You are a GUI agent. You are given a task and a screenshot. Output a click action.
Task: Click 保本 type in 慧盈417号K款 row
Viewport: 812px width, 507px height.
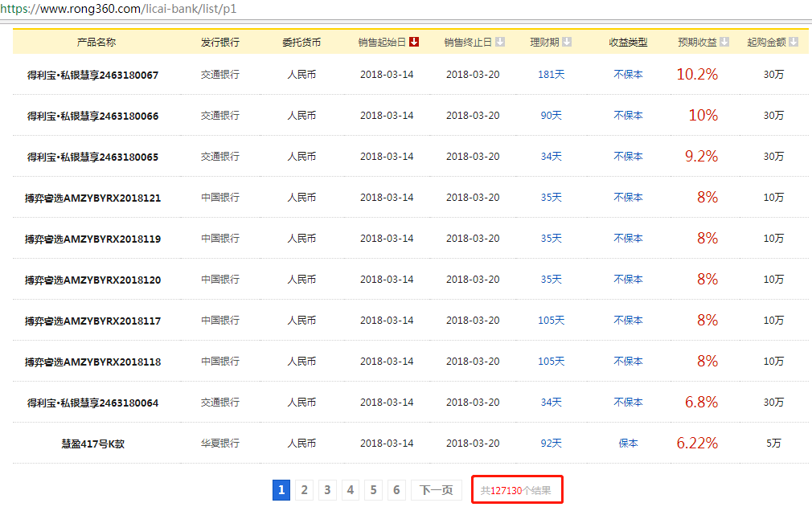pos(628,443)
